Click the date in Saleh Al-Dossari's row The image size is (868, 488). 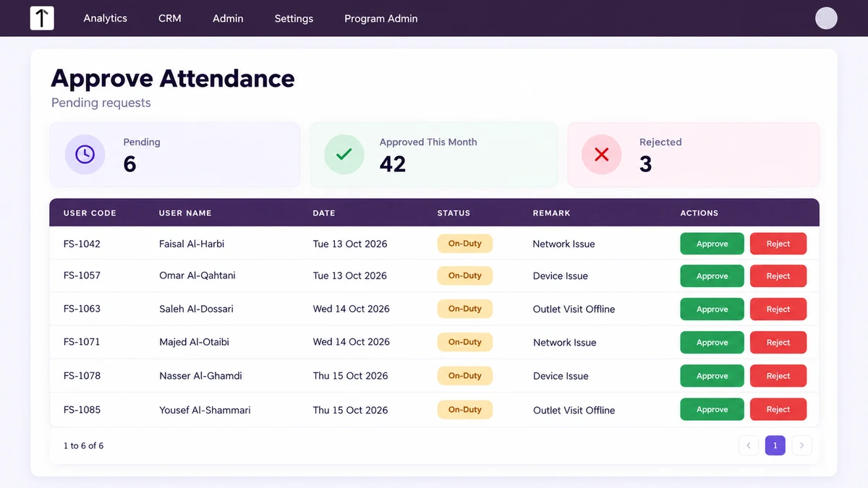tap(351, 309)
